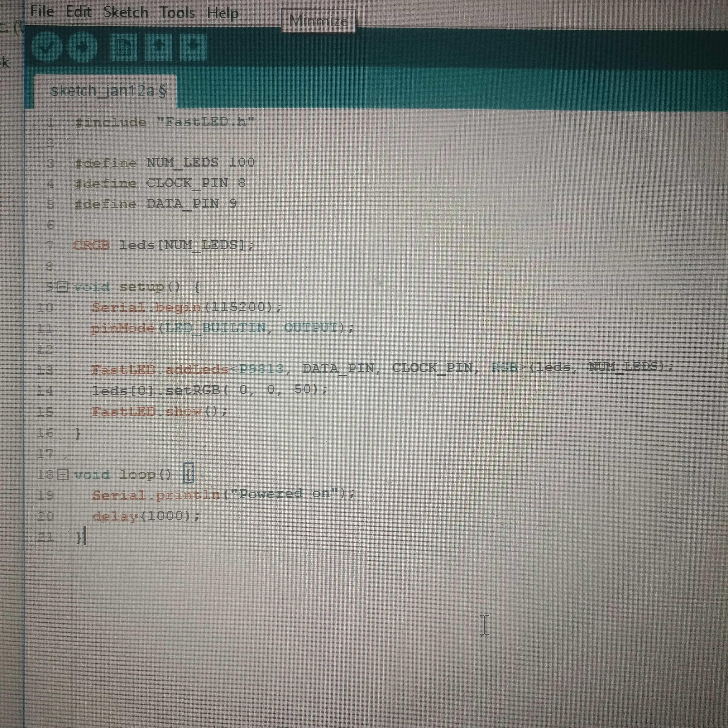
Task: Open the Sketch menu
Action: click(x=126, y=13)
